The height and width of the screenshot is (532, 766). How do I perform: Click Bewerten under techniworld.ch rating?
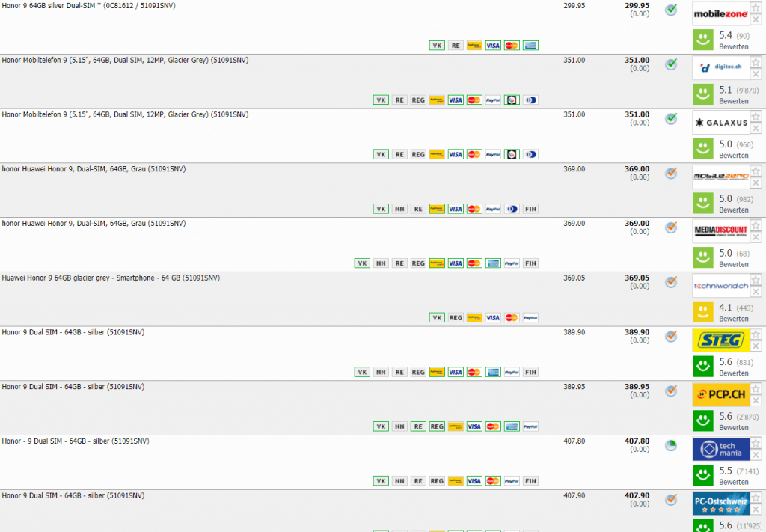click(734, 319)
